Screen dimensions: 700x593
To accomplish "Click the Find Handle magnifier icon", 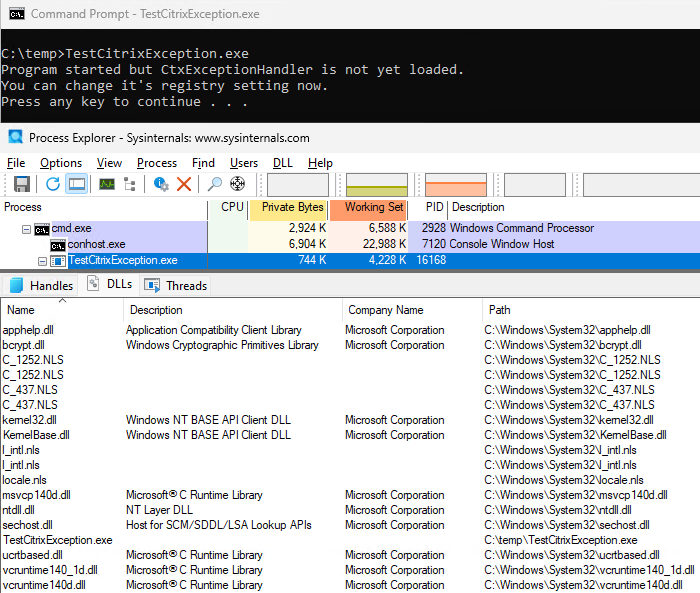I will tap(215, 184).
